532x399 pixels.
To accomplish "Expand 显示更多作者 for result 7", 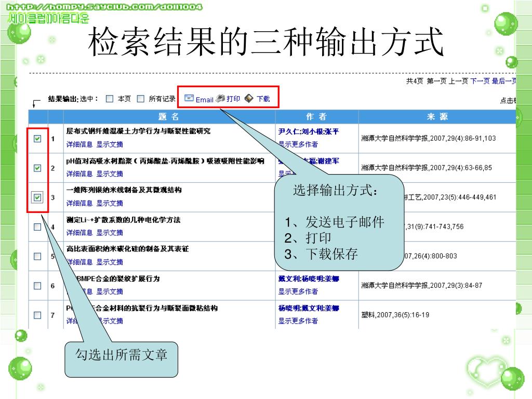I will click(x=298, y=321).
